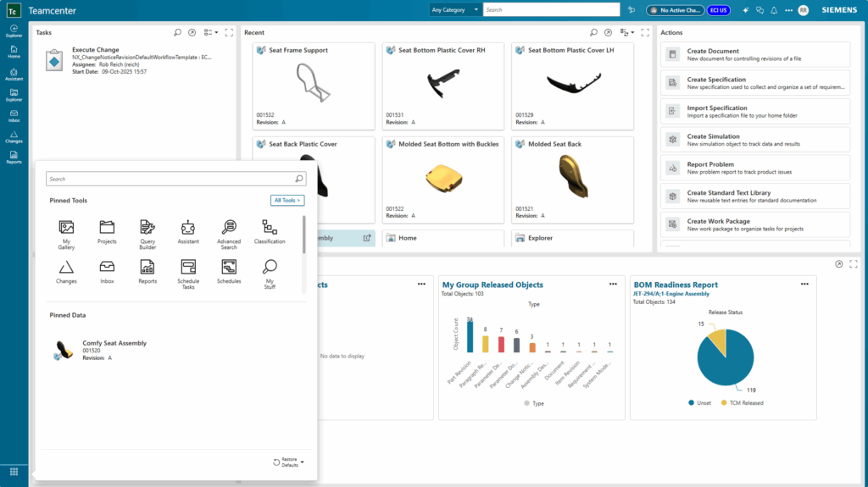
Task: Open Schedule Tasks in Pinned Tools
Action: coord(188,273)
